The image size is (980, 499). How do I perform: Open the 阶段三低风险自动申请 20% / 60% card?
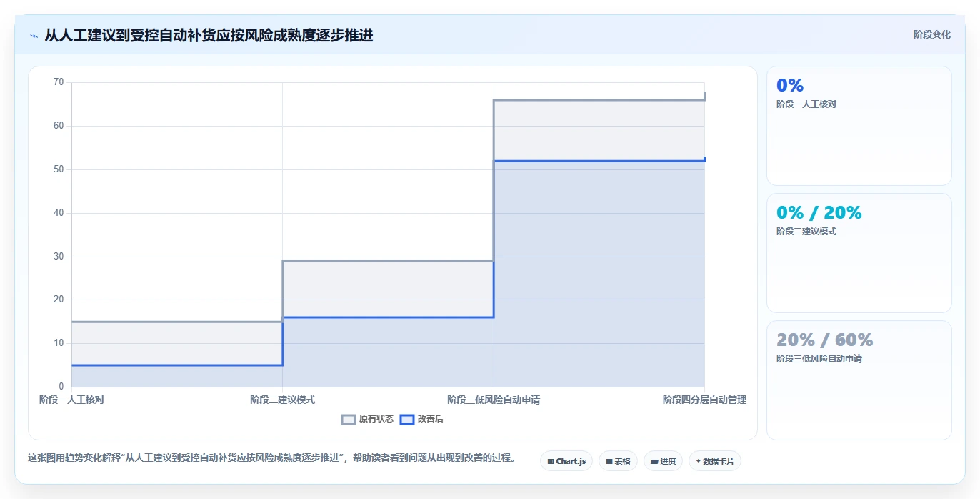point(859,380)
